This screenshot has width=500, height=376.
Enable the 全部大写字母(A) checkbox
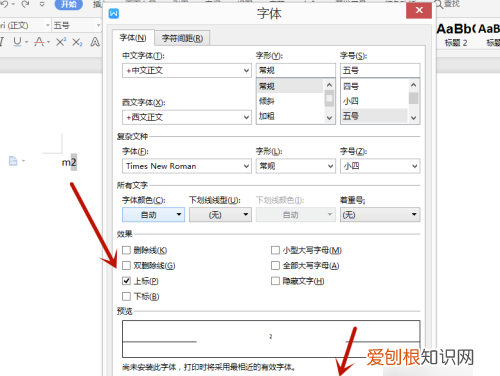click(x=275, y=266)
